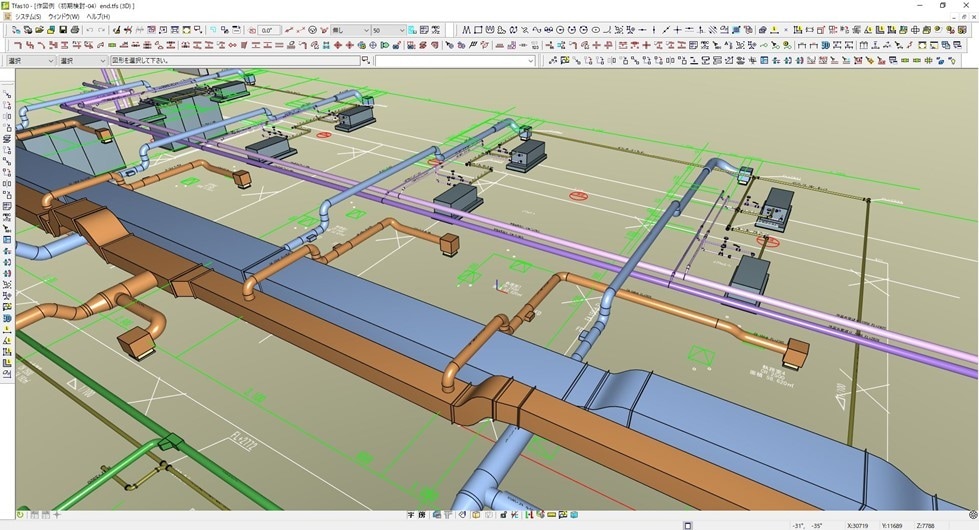
Task: Undo the last action with the undo arrow
Action: pyautogui.click(x=89, y=30)
